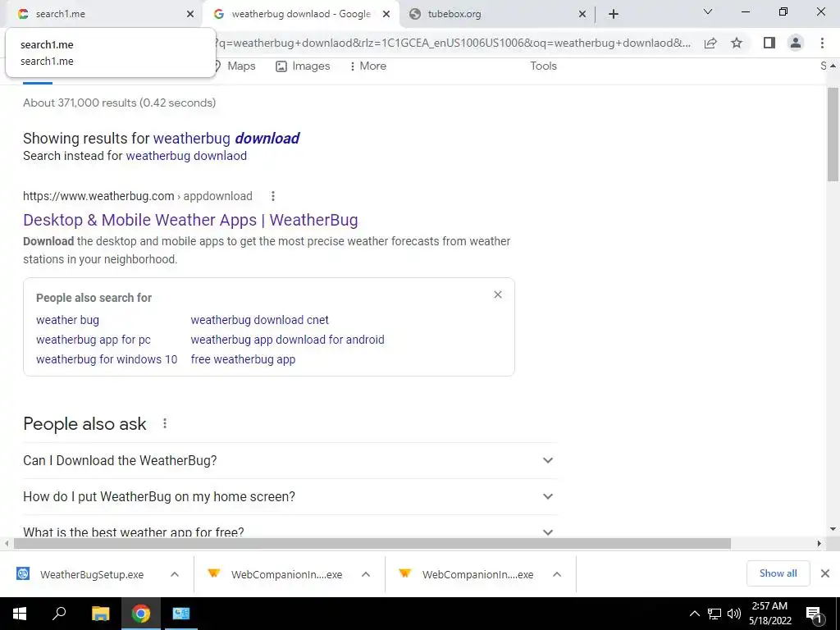Search instead for weatherbug downlaod
The width and height of the screenshot is (840, 630).
point(186,156)
